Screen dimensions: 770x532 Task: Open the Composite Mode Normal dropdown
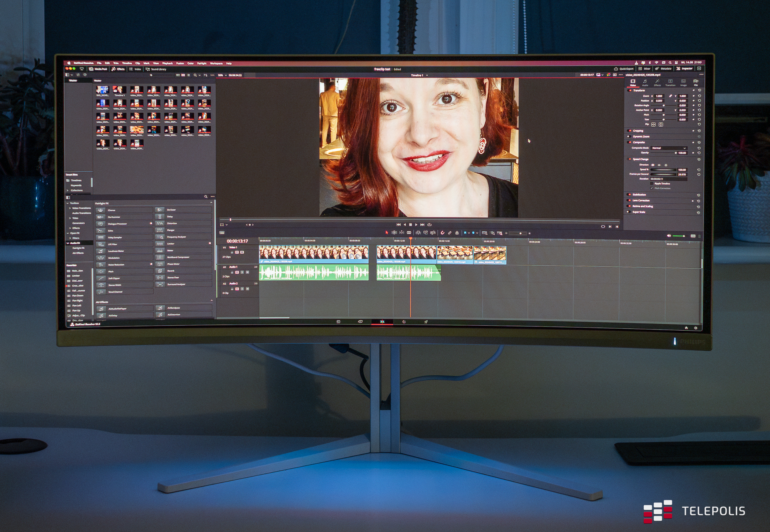(669, 148)
